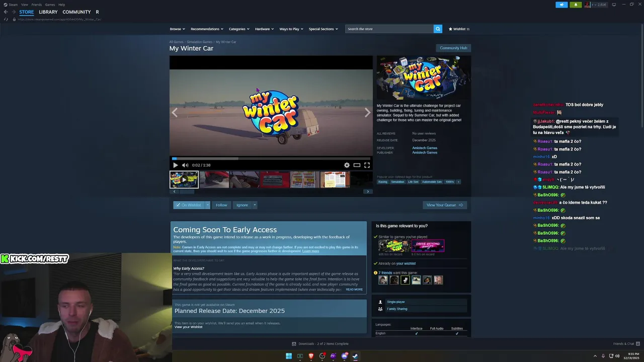This screenshot has height=362, width=644.
Task: Click the Automobile Sim tag
Action: pos(432,182)
